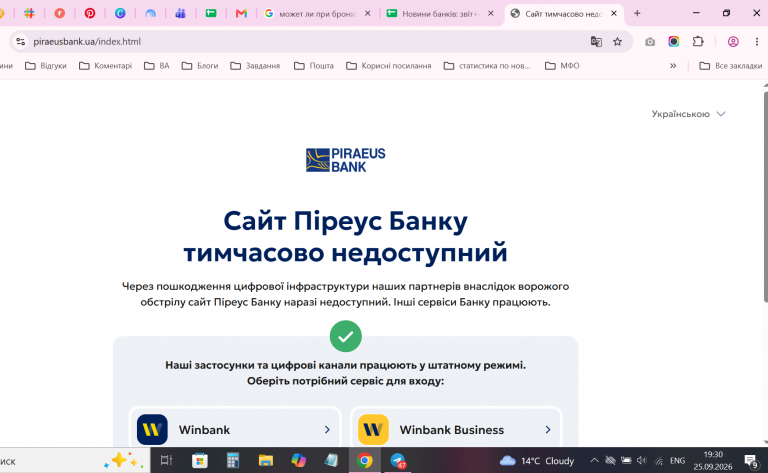Open the Winbank Business service link

pyautogui.click(x=456, y=429)
